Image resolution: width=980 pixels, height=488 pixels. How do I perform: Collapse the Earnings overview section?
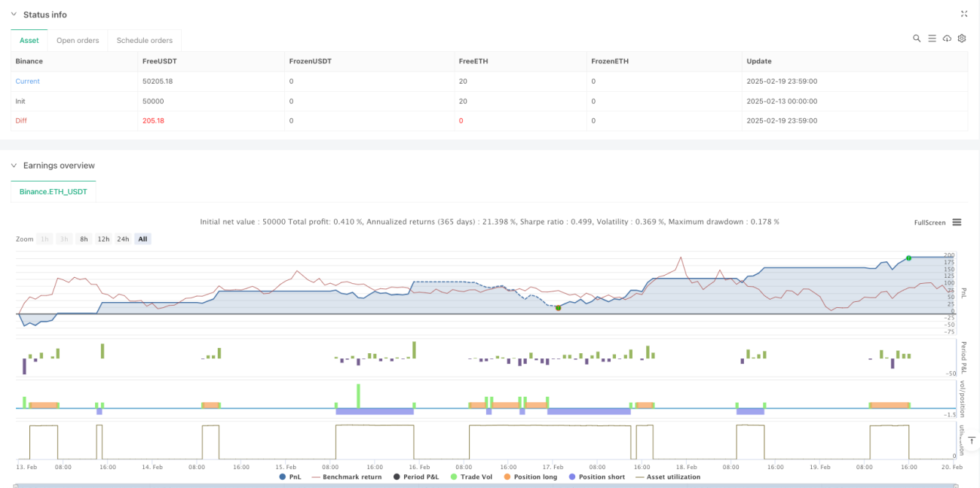pos(13,166)
